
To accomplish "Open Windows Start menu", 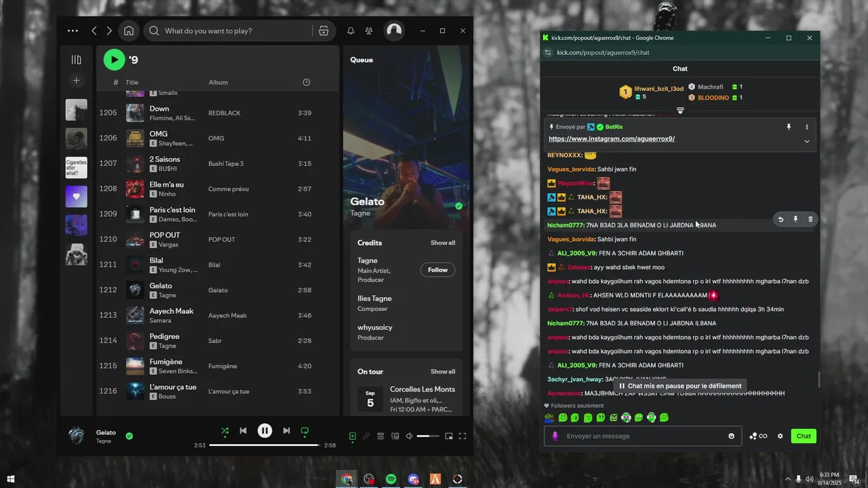I will 10,479.
